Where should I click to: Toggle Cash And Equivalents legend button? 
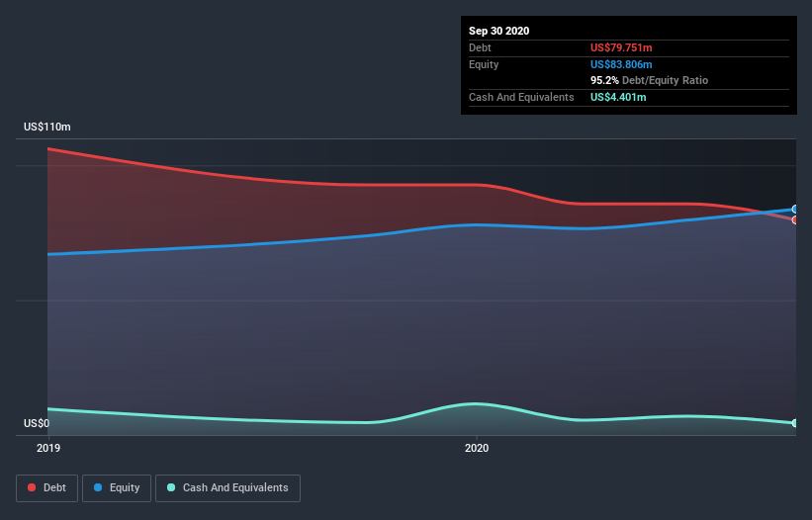[227, 488]
